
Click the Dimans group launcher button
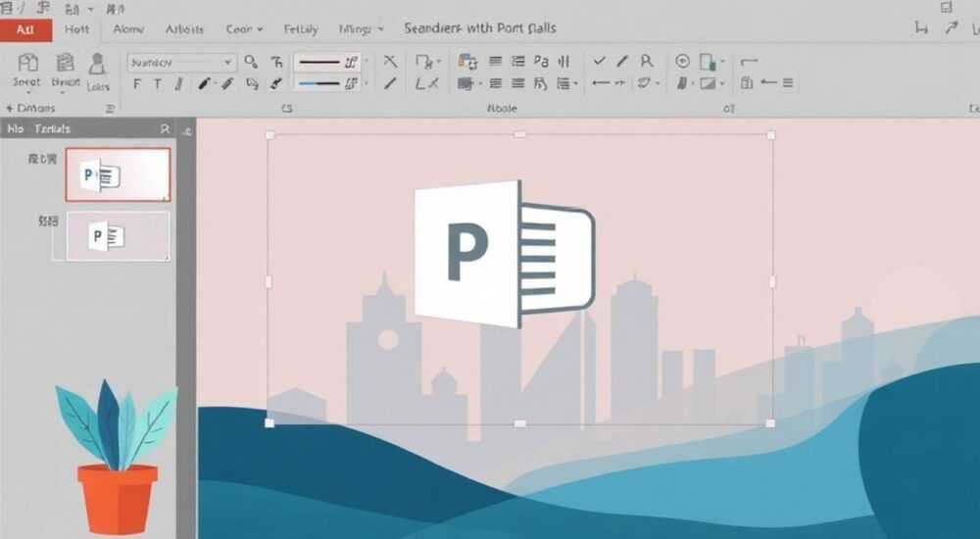110,108
